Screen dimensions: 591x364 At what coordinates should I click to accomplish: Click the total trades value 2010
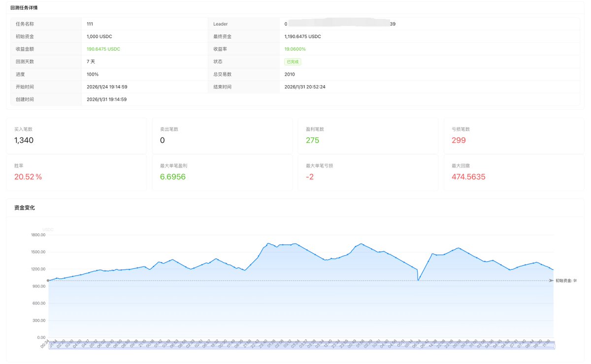tap(290, 74)
